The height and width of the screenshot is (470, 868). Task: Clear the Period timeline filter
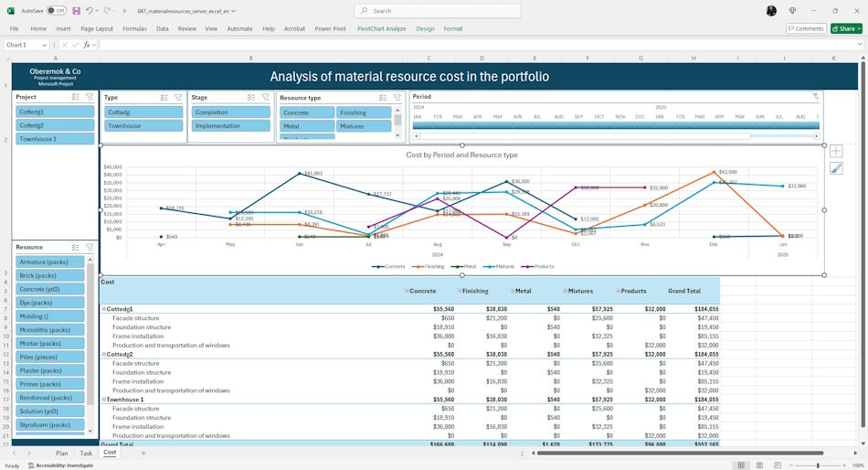pos(815,96)
